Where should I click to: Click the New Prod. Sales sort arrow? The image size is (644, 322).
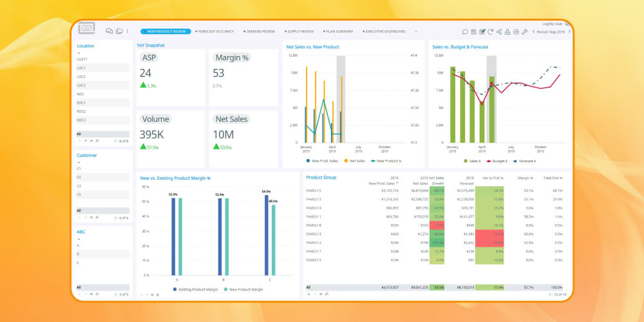point(397,184)
